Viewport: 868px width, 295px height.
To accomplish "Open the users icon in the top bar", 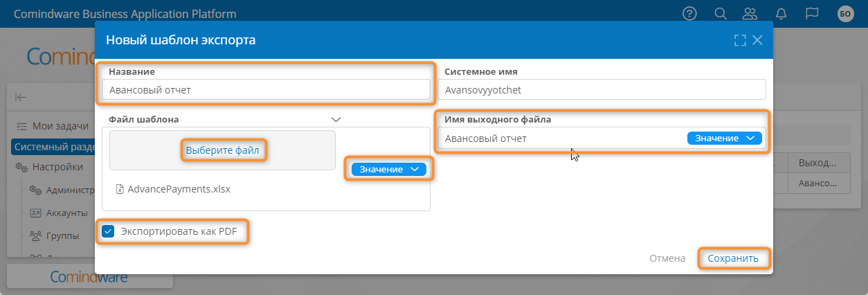I will (750, 13).
